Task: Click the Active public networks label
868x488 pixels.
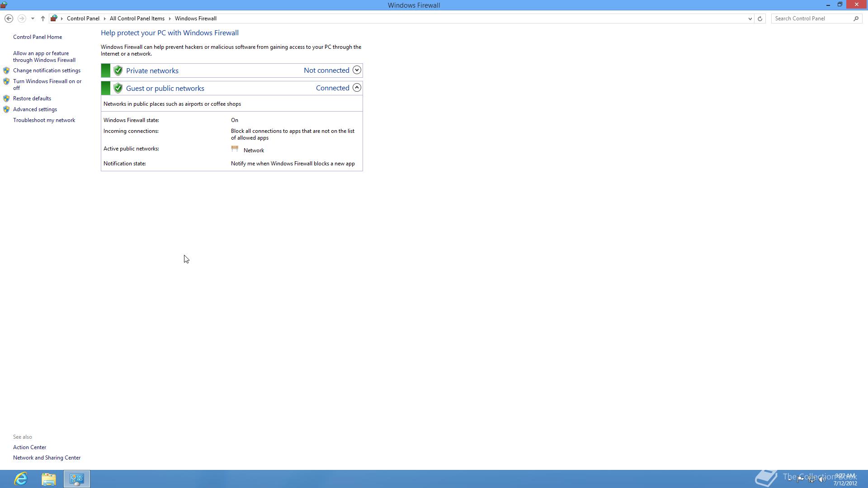Action: click(x=131, y=149)
